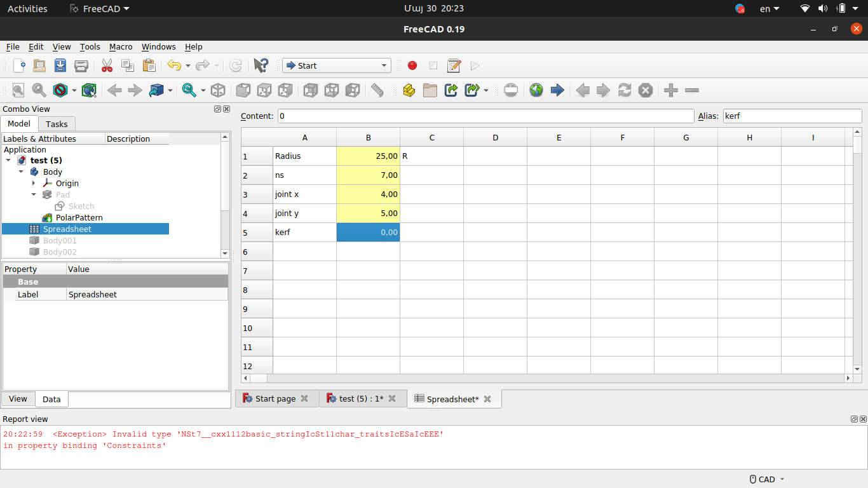The image size is (868, 488).
Task: Open the Macros dialog notepad icon
Action: click(x=454, y=65)
